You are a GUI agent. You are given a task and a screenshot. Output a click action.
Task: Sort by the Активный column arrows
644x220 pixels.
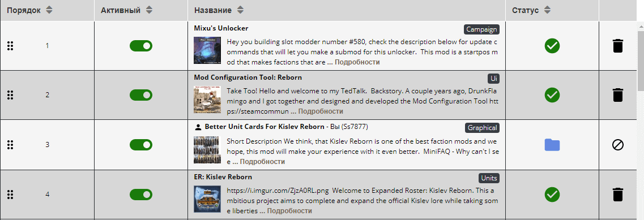149,10
